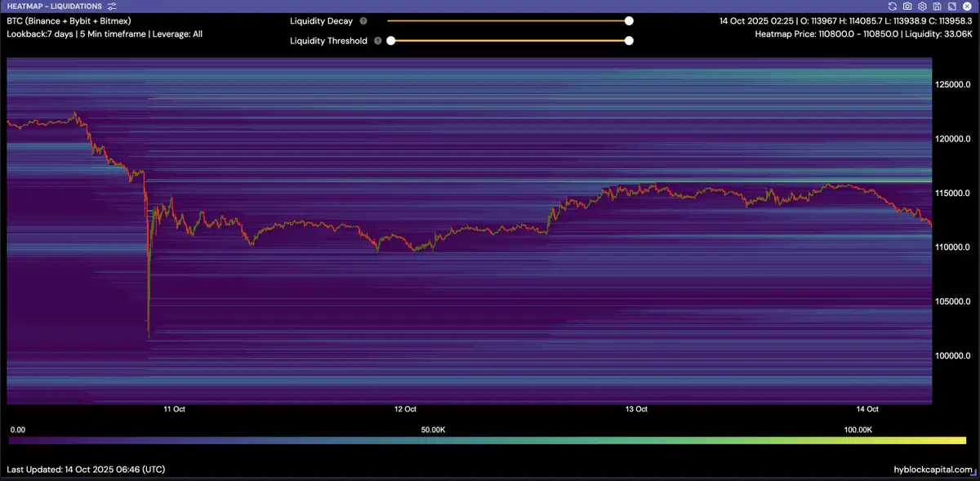Open the hyblockcapital.com link
Screen dimensions: 980x481
tap(933, 470)
